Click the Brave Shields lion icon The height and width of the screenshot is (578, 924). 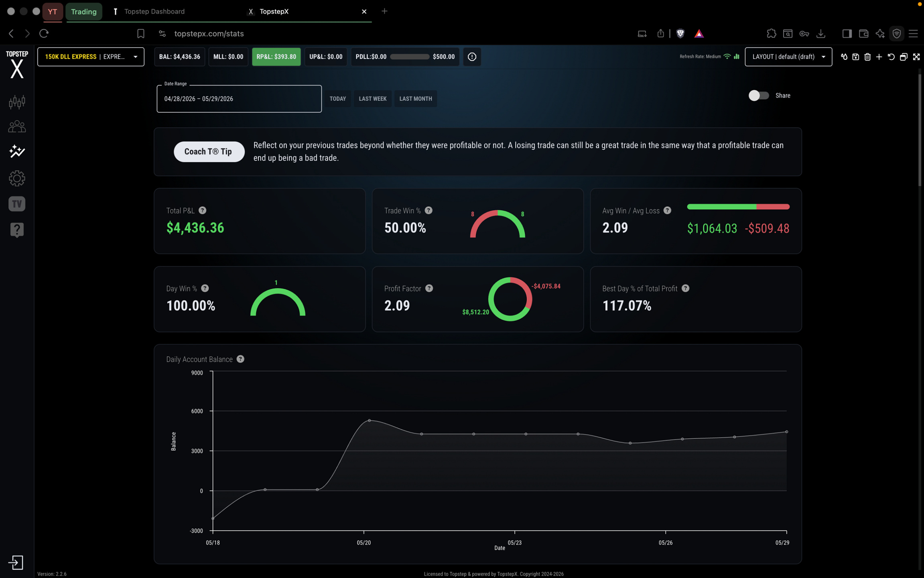point(680,34)
